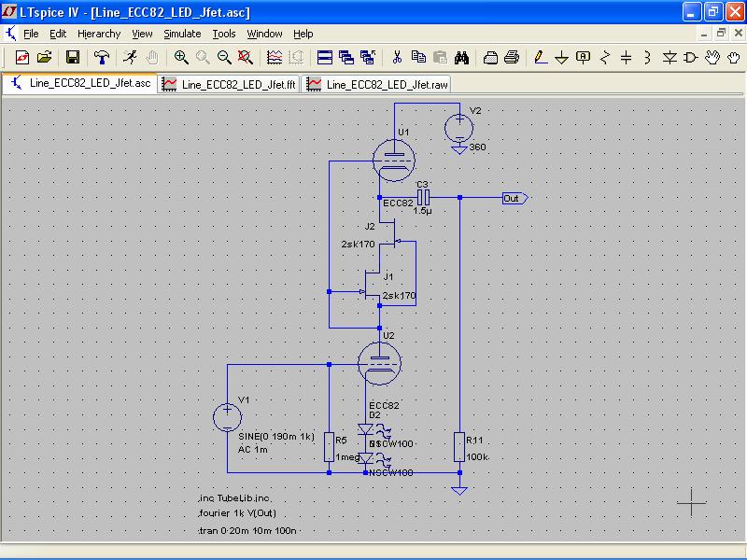Viewport: 747px width, 560px height.
Task: Click the Out net label flag
Action: (x=515, y=198)
